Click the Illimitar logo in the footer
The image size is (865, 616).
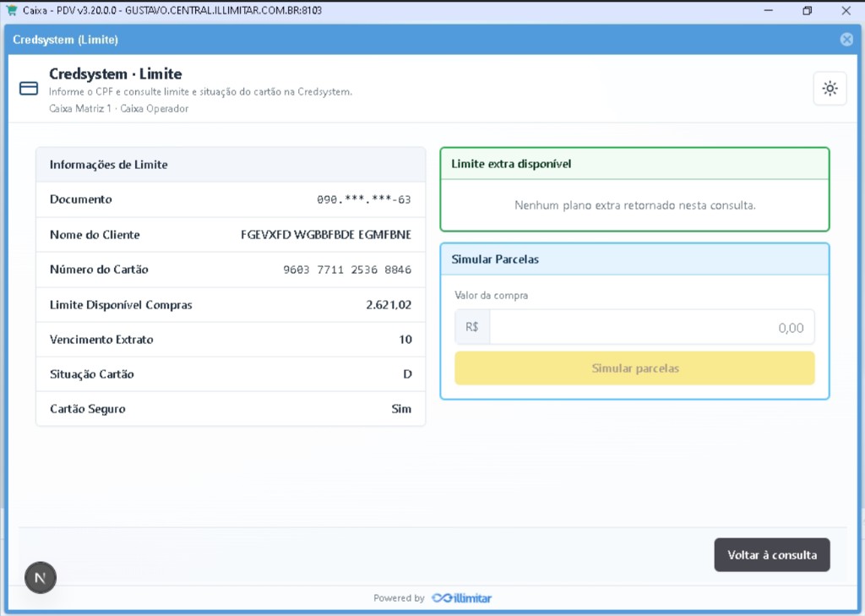[461, 598]
